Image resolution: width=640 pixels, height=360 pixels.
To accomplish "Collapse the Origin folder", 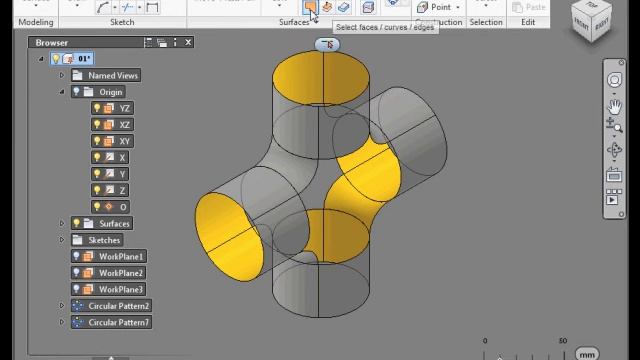I will pos(62,92).
